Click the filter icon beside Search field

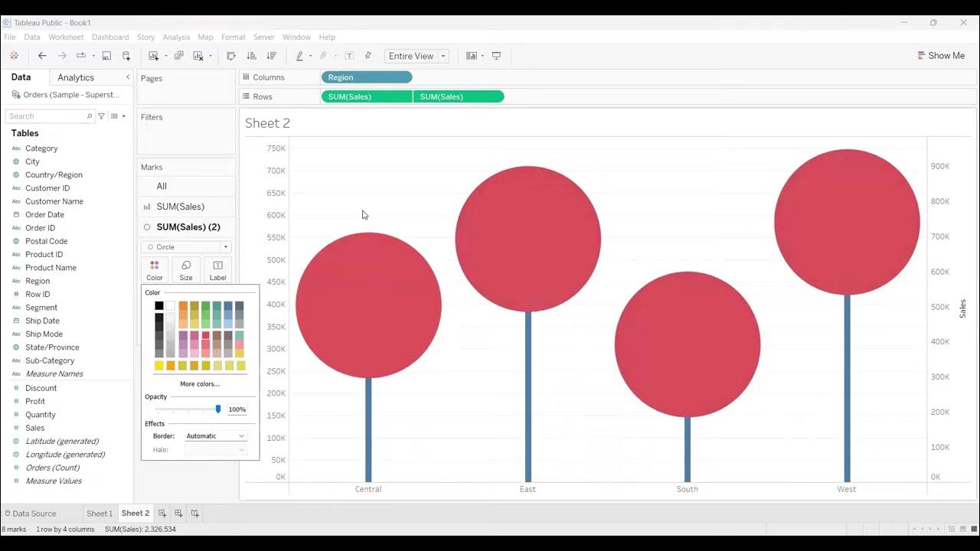coord(101,116)
